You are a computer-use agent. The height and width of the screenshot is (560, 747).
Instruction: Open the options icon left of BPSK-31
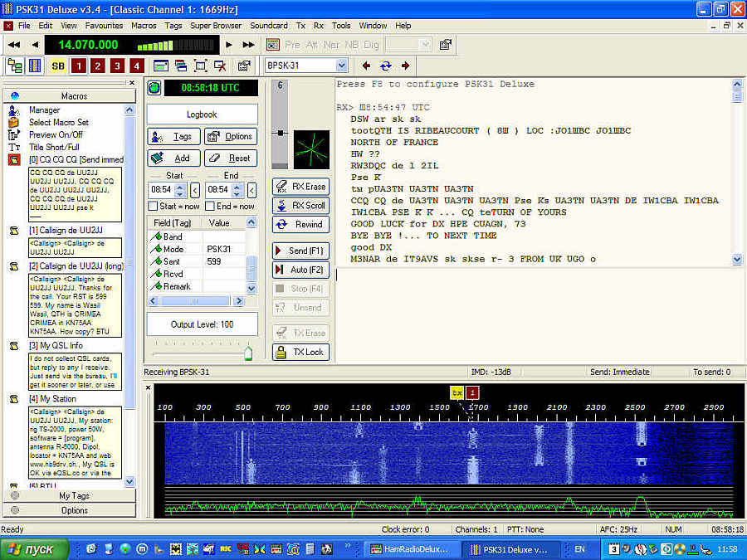pos(244,66)
